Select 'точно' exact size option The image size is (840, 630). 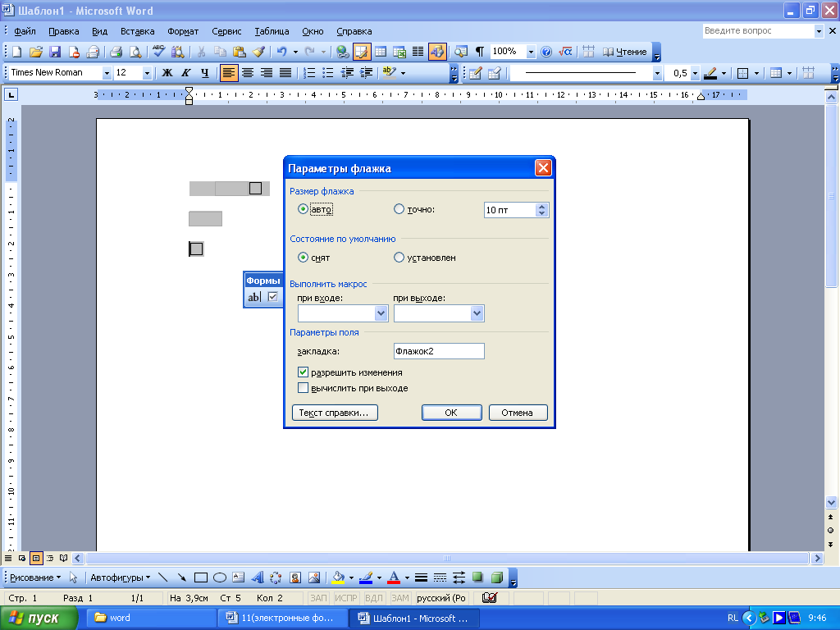(399, 209)
